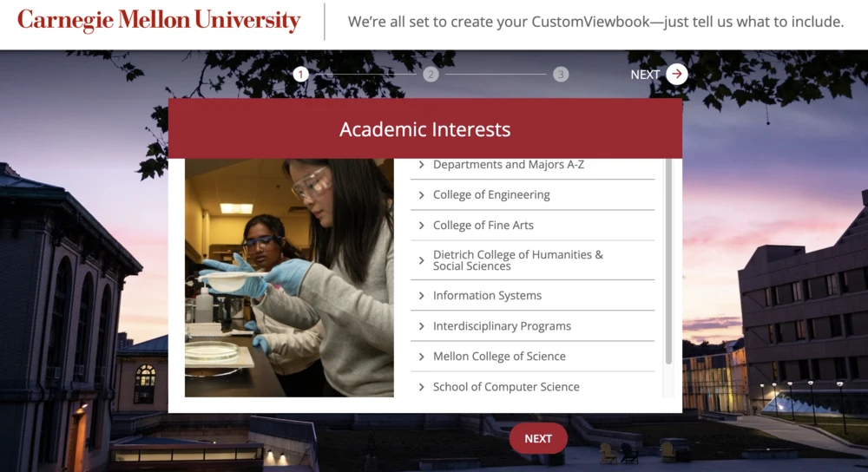Expand the Dietrich College chevron
The image size is (868, 472).
point(421,260)
